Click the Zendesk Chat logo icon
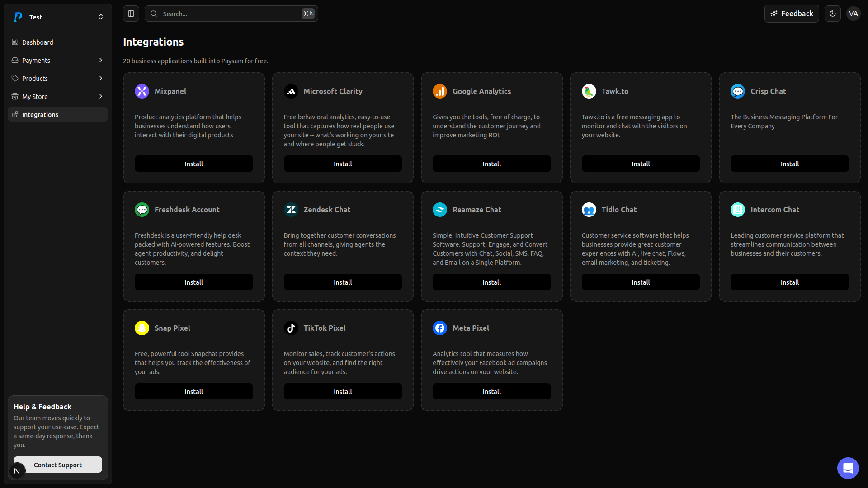868x488 pixels. 291,210
